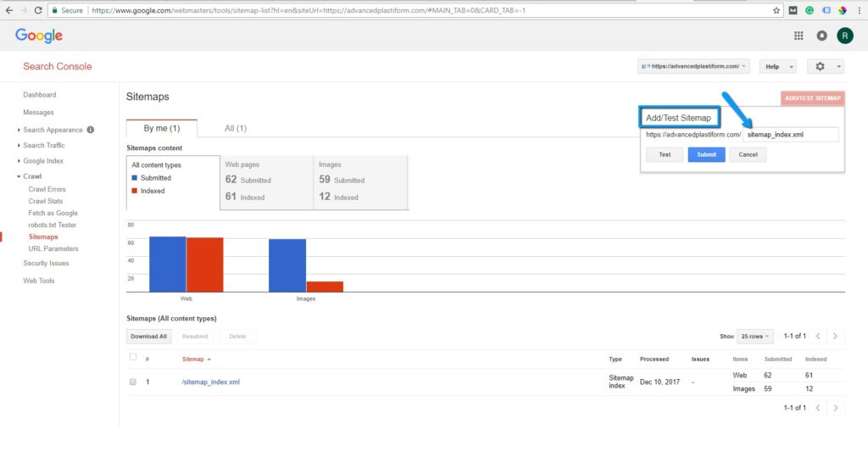The height and width of the screenshot is (451, 868).
Task: Click the red Images indexed bar
Action: coord(325,287)
